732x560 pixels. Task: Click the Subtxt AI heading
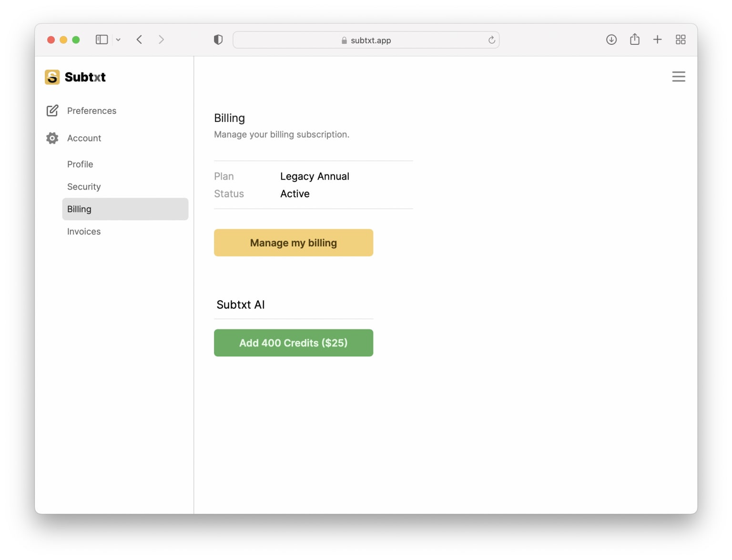point(240,305)
